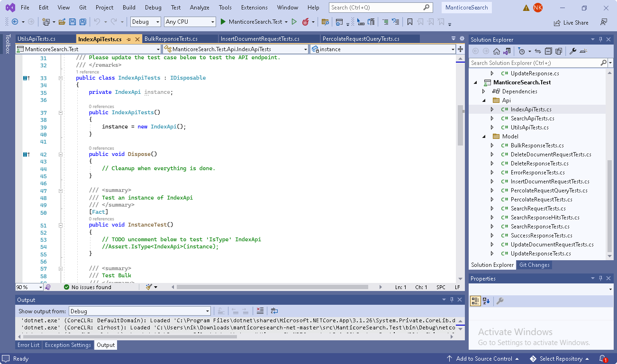Toggle the breakpoint glyph on line 42
Viewport: 617px width, 364px height.
pos(26,154)
